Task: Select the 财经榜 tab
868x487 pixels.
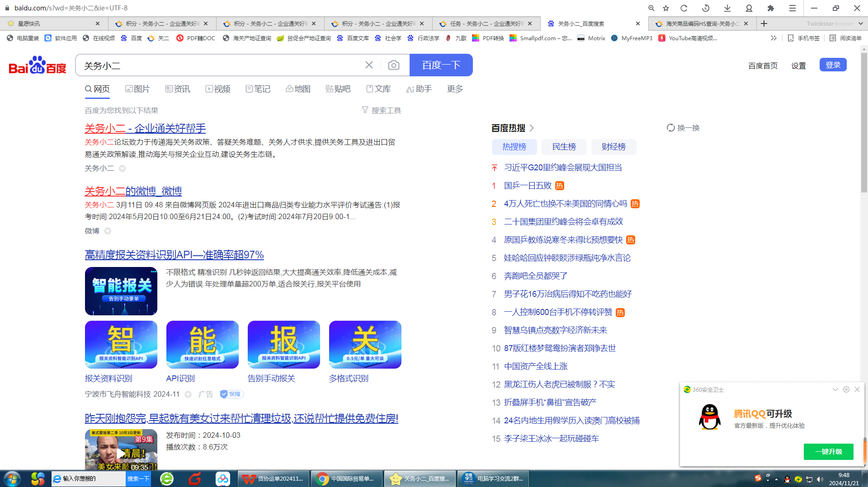Action: click(613, 147)
